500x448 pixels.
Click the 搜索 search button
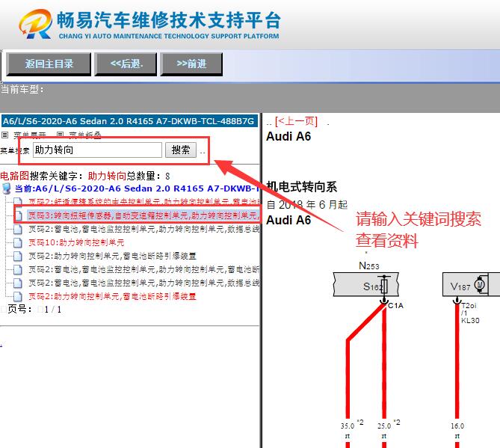[x=180, y=150]
